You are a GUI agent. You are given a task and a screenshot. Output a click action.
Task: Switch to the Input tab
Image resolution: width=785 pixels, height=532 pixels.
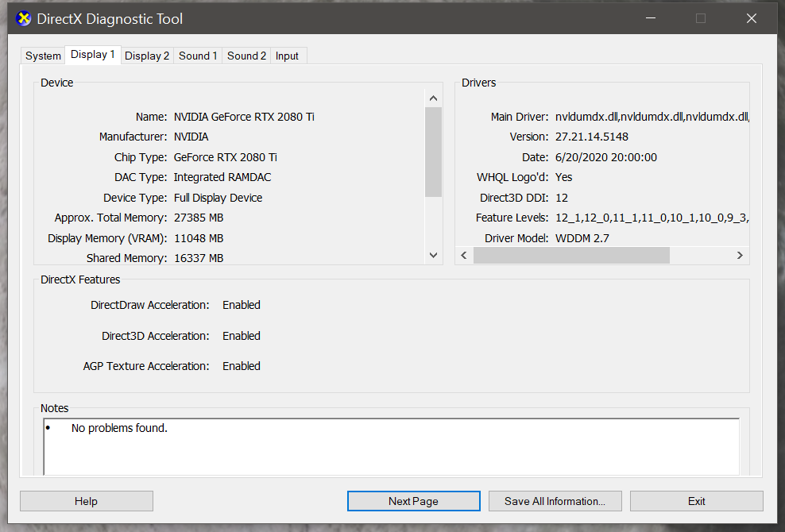click(x=287, y=56)
